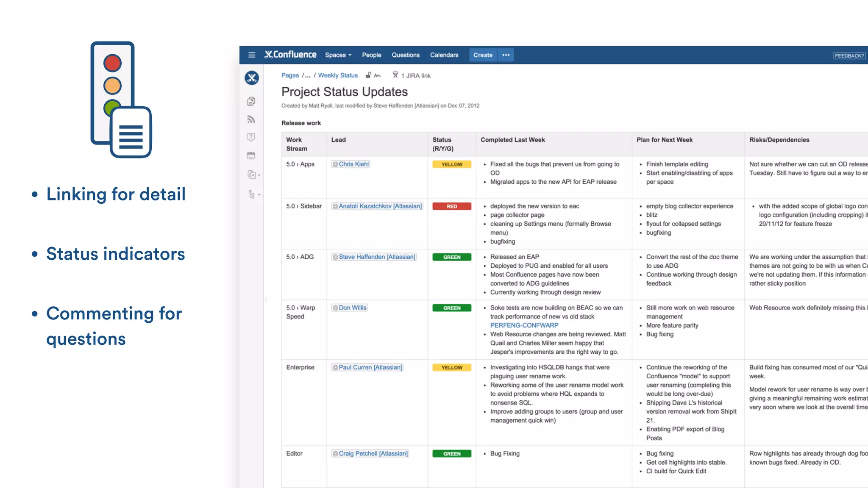Click the GREEN status for 5.0 ADG
This screenshot has width=868, height=488.
(x=452, y=257)
